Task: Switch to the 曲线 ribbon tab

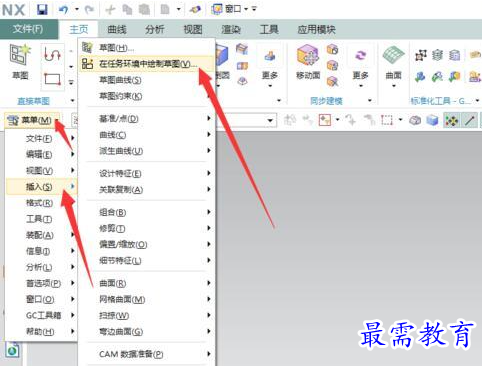Action: 117,29
